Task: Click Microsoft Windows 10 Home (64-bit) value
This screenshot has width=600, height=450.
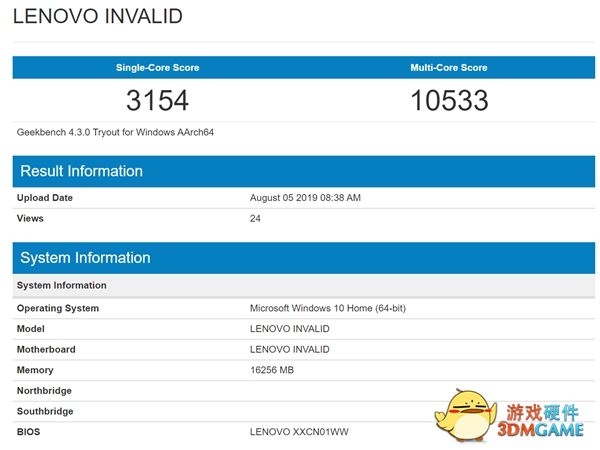Action: 328,308
